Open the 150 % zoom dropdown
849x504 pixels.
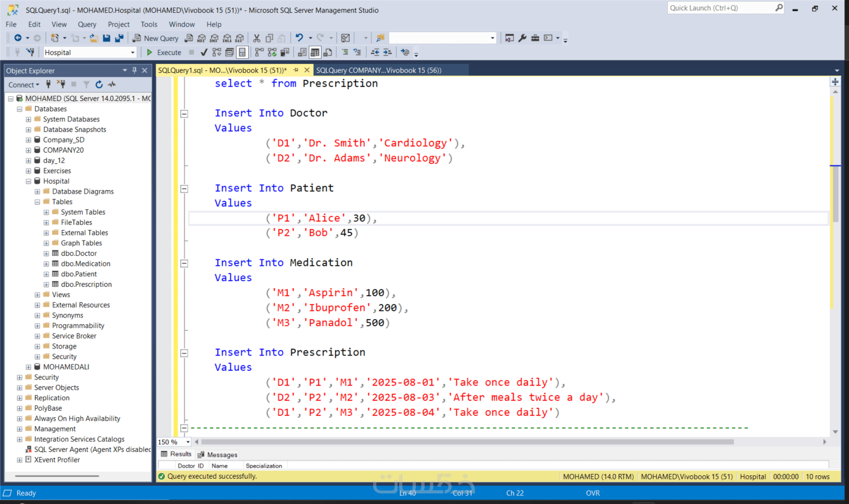click(x=188, y=442)
